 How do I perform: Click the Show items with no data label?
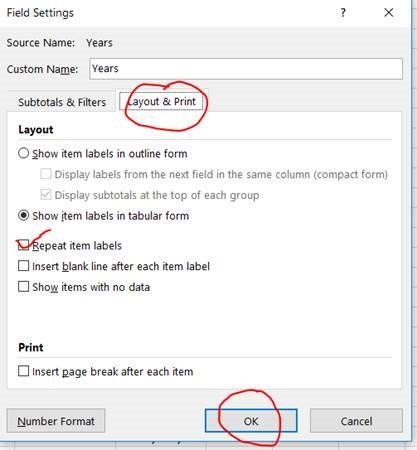tap(91, 287)
